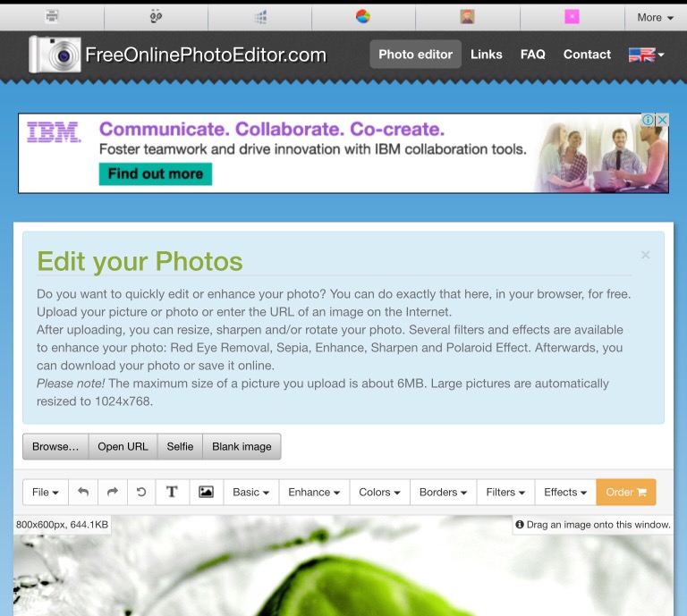Click the AdChoices info icon on the ad
Image resolution: width=687 pixels, height=616 pixels.
click(648, 120)
